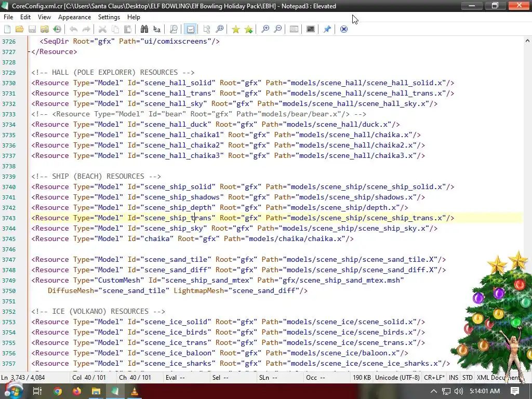This screenshot has width=532, height=399.
Task: Toggle word wrap toolbar button
Action: (190, 29)
